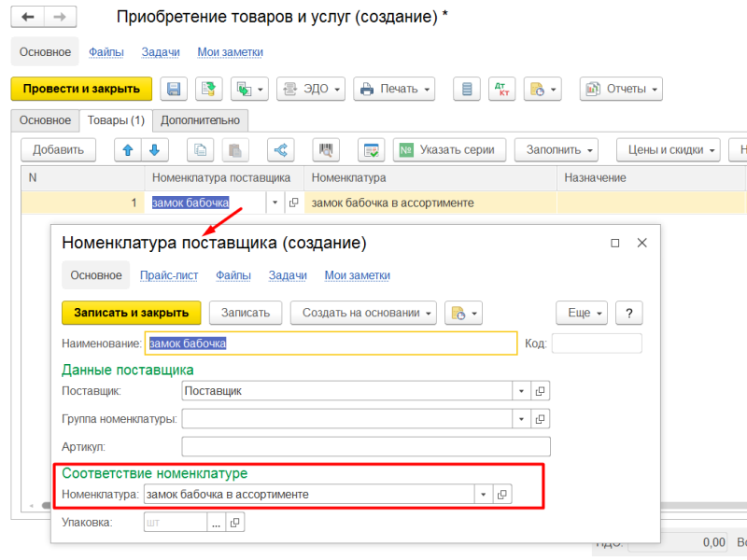Open the Заполнить dropdown
The height and width of the screenshot is (560, 747).
tap(557, 150)
